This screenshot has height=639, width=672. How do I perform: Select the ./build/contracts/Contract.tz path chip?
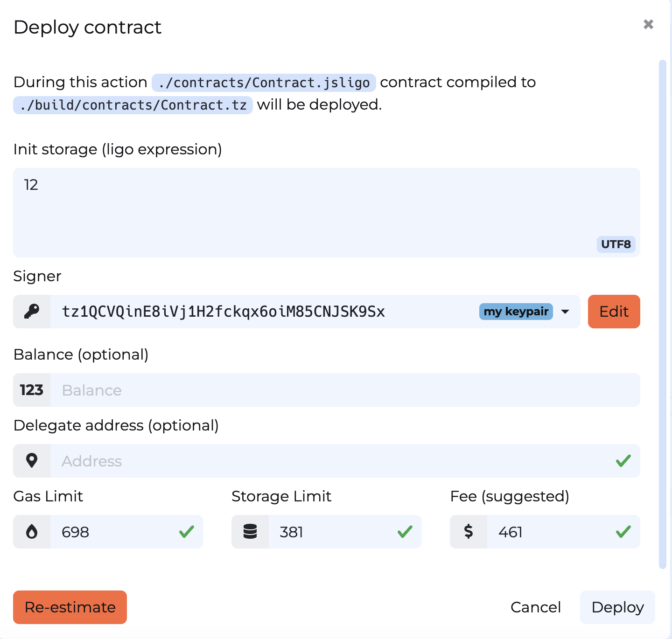133,105
